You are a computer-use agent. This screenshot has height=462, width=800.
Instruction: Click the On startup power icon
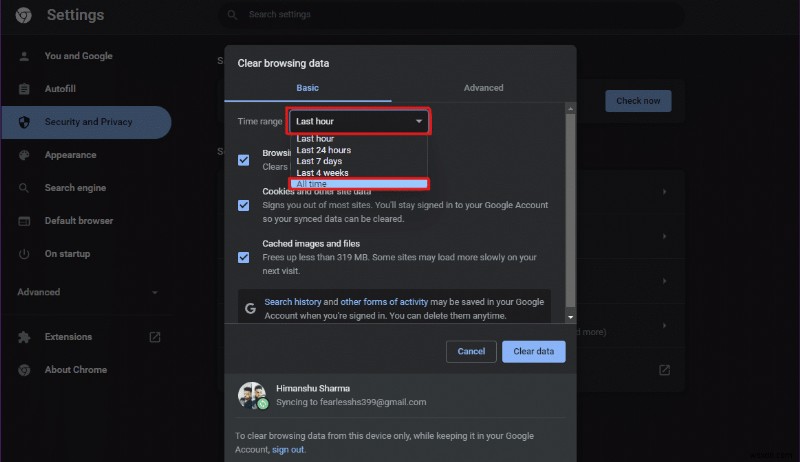point(24,254)
